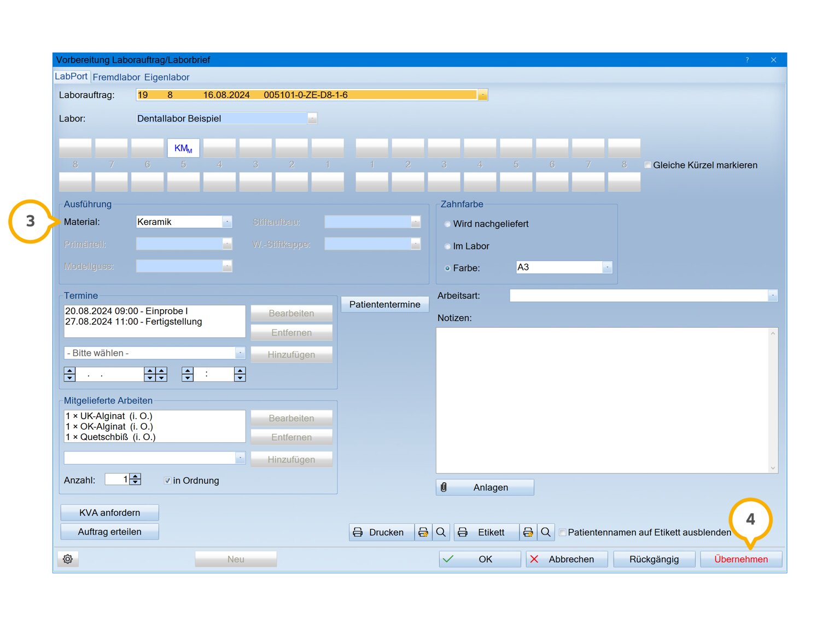This screenshot has height=626, width=840.
Task: Switch to the Eigenlabor tab
Action: [167, 77]
